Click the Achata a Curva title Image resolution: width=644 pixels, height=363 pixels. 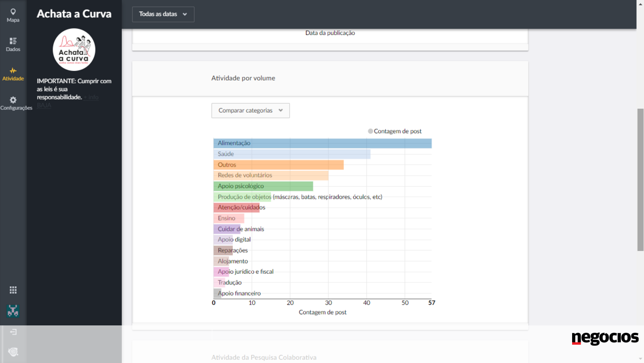coord(74,14)
